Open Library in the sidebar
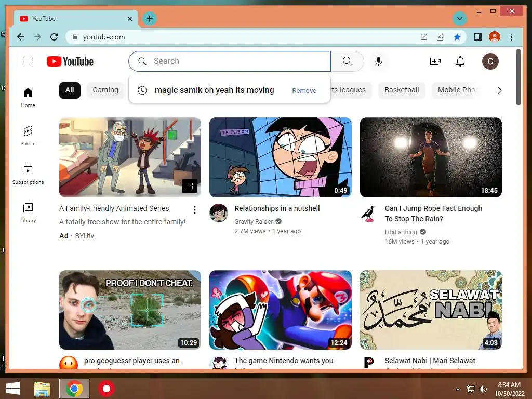Screen dimensions: 532x399 pos(28,212)
